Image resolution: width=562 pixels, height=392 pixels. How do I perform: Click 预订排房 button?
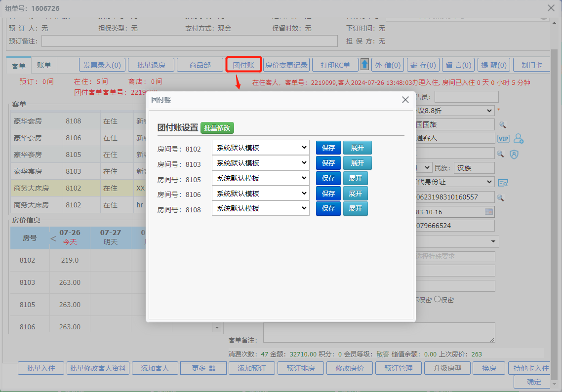pos(301,368)
